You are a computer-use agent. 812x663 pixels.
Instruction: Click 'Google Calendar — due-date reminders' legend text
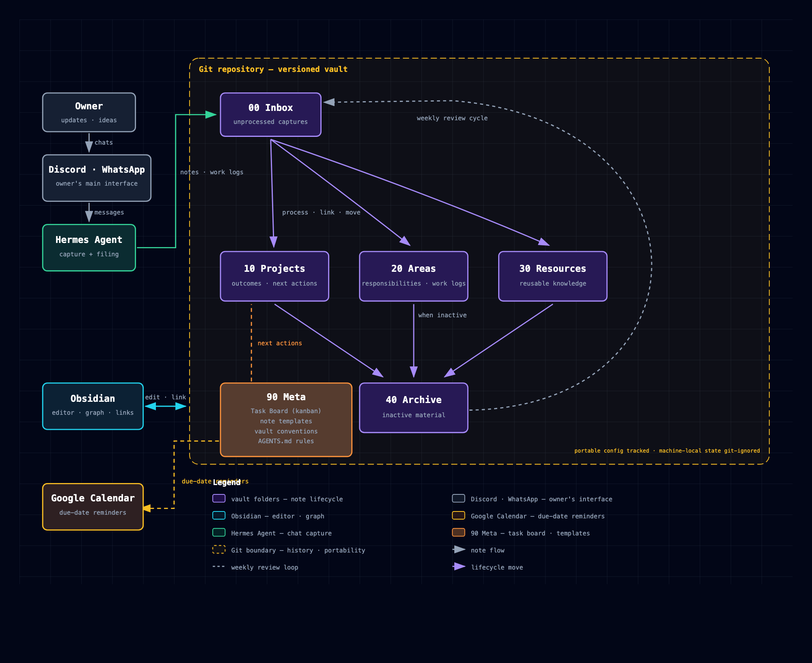(538, 516)
